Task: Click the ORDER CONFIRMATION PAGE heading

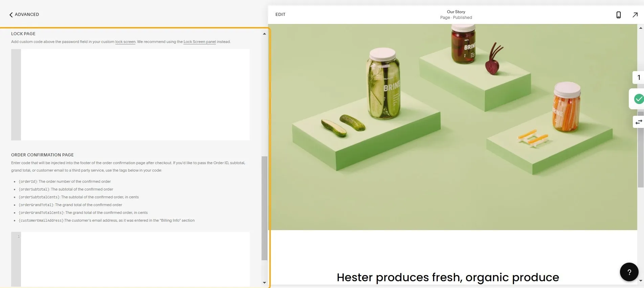Action: pos(42,155)
